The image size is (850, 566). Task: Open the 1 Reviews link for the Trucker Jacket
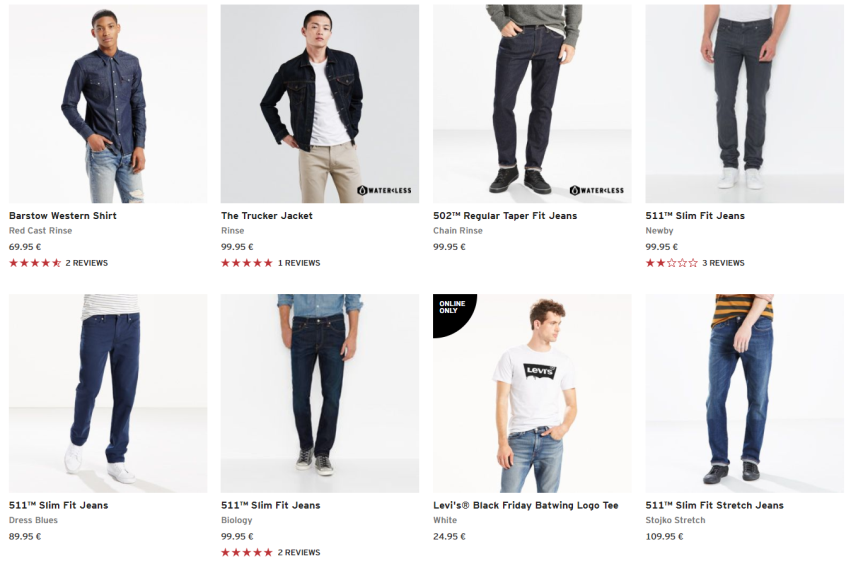(x=299, y=263)
